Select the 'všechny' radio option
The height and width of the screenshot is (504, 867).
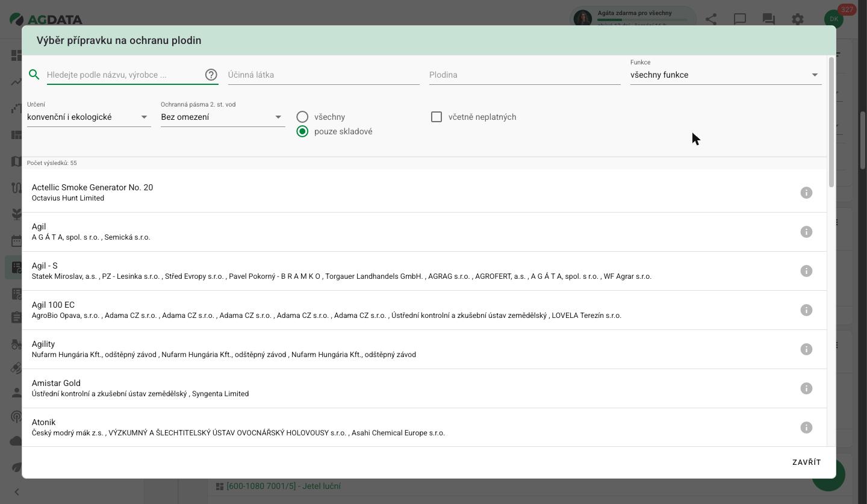tap(302, 117)
